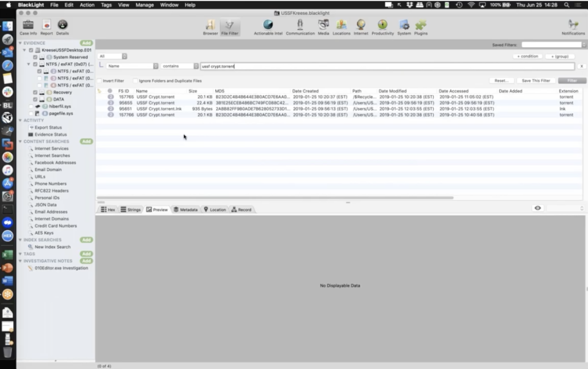Viewport: 588px width, 369px height.
Task: Click the horizontal scrollbar of results table
Action: coord(275,198)
